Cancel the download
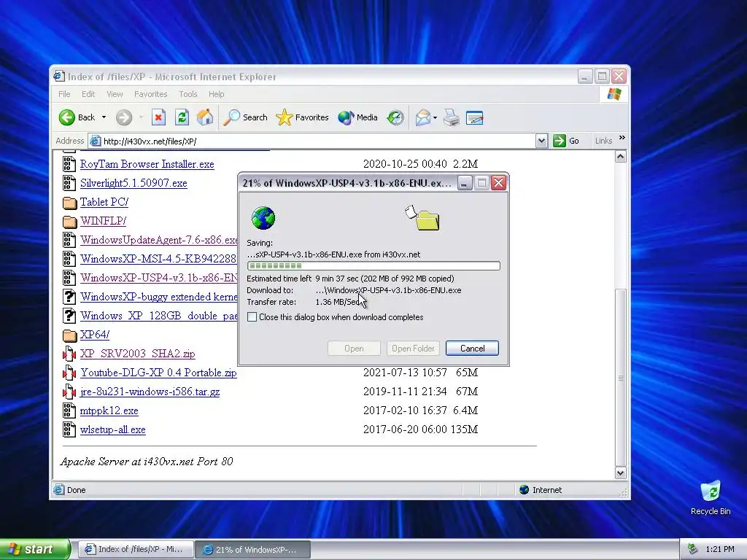This screenshot has height=560, width=747. coord(472,348)
